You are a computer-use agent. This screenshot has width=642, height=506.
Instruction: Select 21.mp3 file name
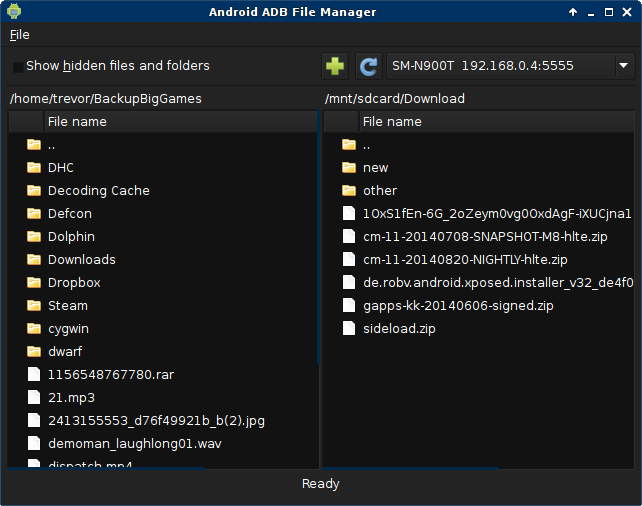tap(71, 398)
